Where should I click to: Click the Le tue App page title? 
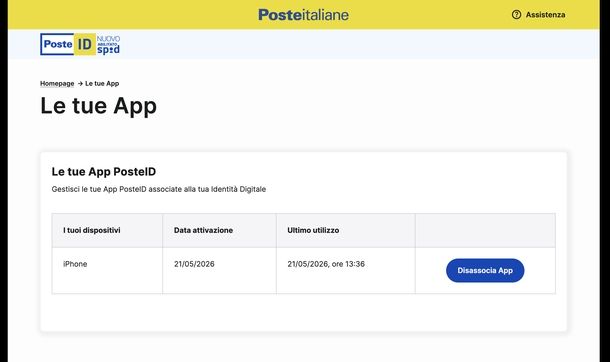point(98,106)
